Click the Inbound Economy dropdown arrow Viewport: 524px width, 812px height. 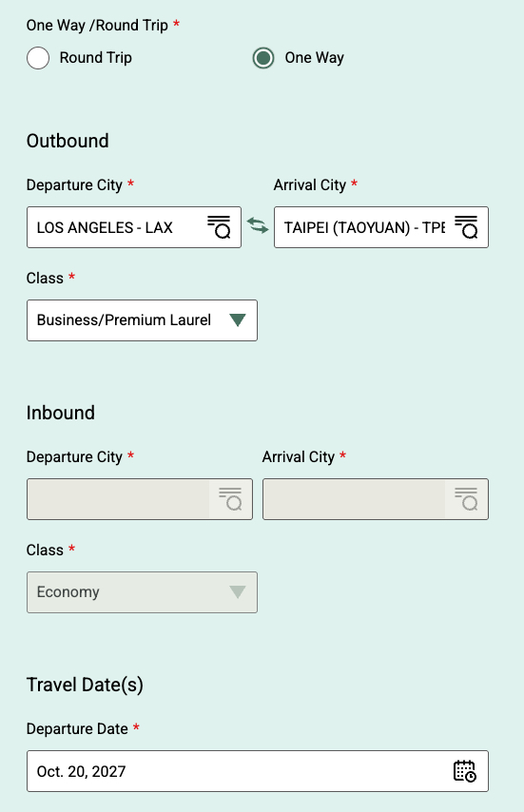[x=238, y=592]
